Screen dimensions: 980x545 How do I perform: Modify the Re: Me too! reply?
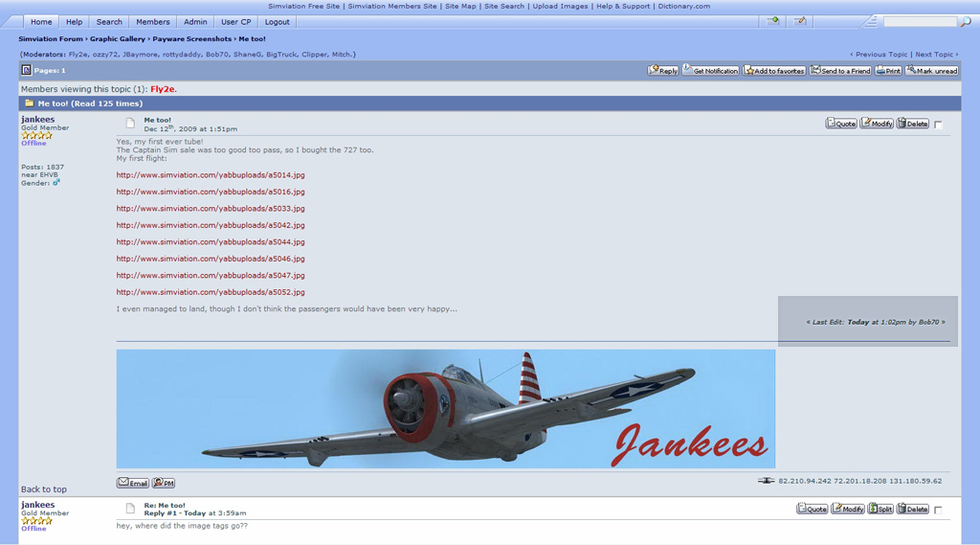click(848, 509)
